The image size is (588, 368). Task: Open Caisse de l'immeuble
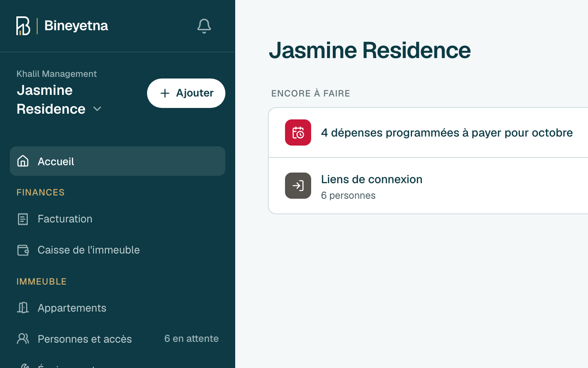[x=118, y=250]
